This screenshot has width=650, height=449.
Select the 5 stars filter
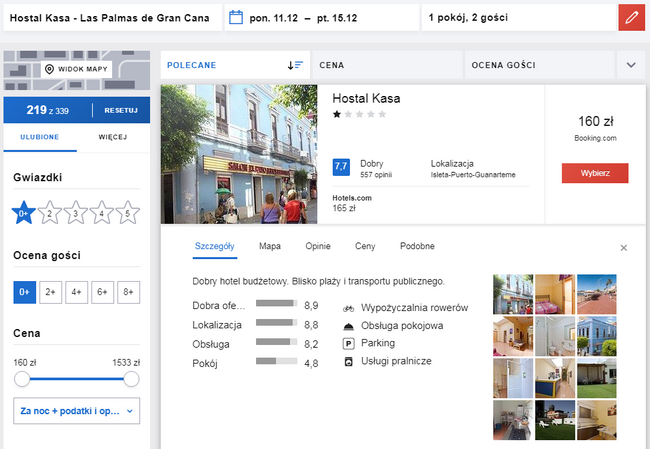click(128, 213)
